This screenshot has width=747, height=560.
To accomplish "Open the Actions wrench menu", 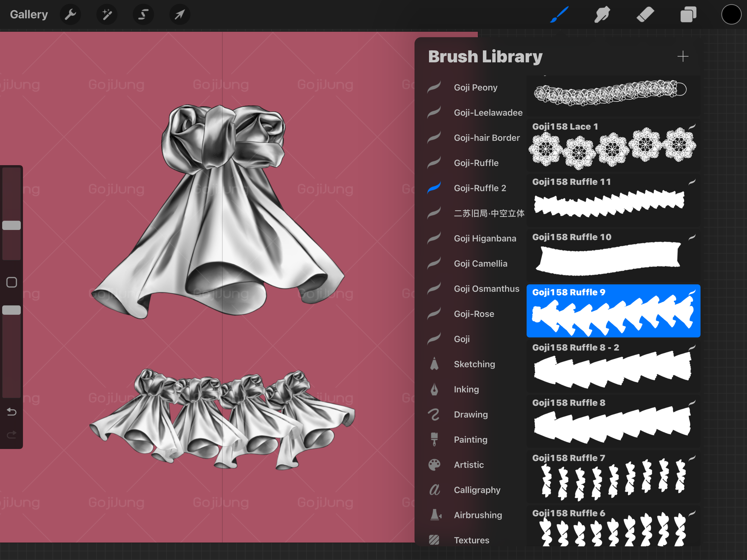I will [x=70, y=14].
